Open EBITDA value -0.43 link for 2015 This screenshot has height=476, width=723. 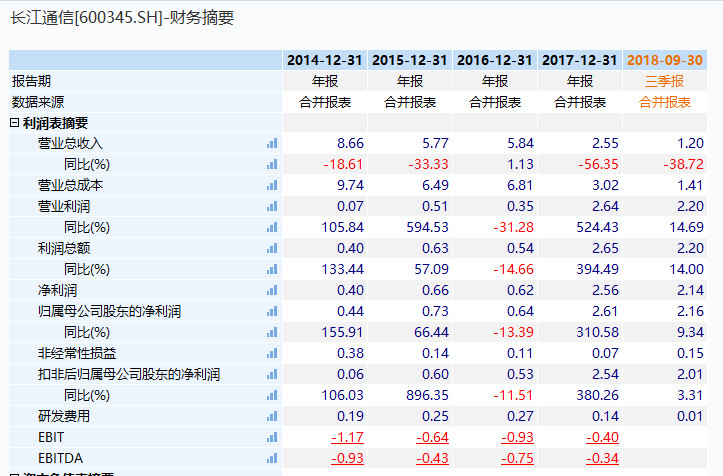point(433,458)
